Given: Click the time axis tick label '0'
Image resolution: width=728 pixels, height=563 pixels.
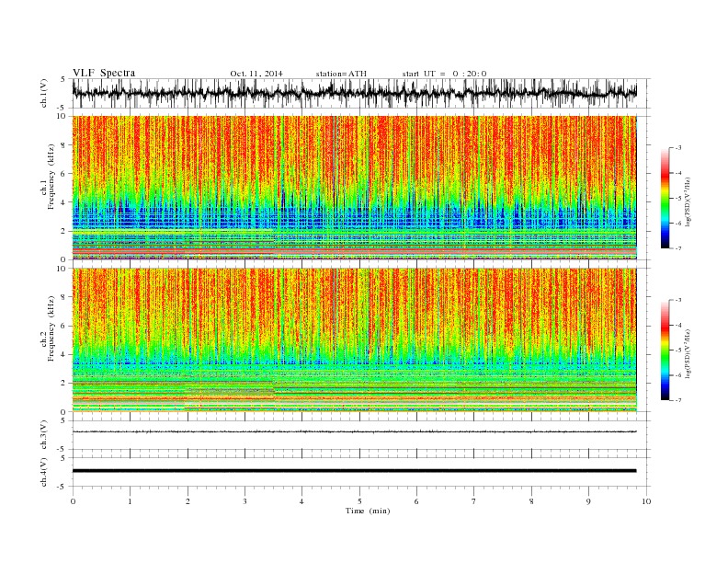Looking at the screenshot, I should [x=73, y=501].
